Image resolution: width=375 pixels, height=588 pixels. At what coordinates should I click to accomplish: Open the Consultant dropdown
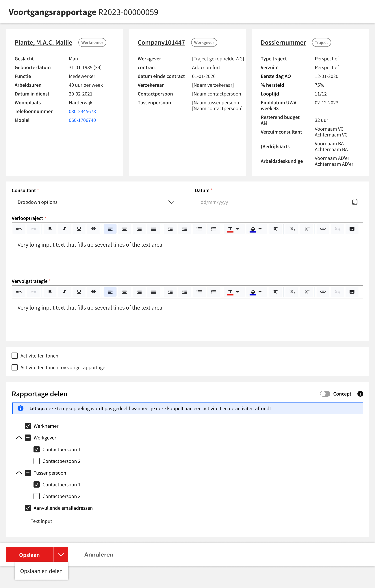(96, 202)
